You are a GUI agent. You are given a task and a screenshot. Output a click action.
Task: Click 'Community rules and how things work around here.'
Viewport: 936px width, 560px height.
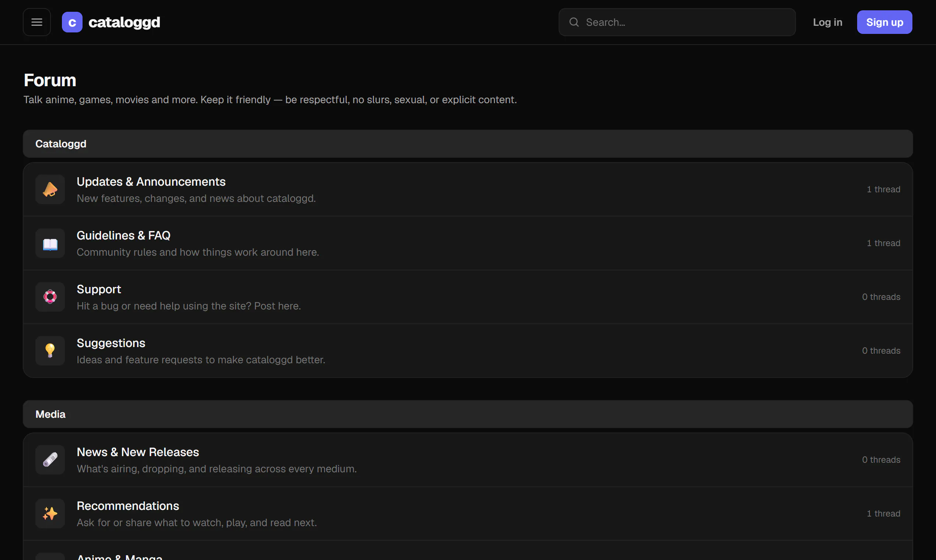[198, 252]
